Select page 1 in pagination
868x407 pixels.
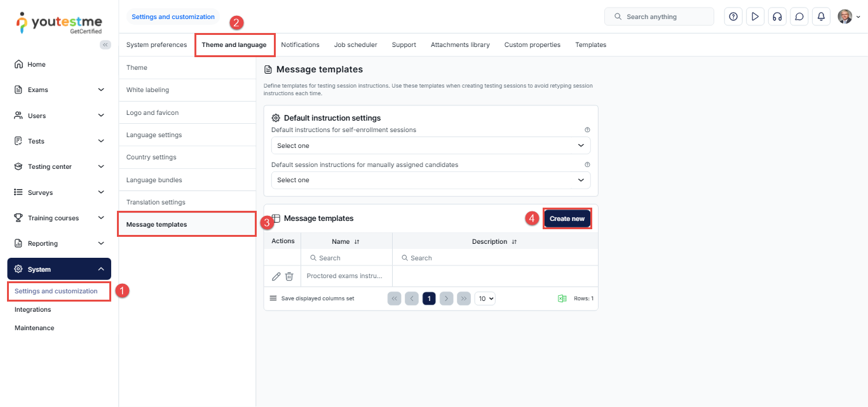[x=429, y=298]
